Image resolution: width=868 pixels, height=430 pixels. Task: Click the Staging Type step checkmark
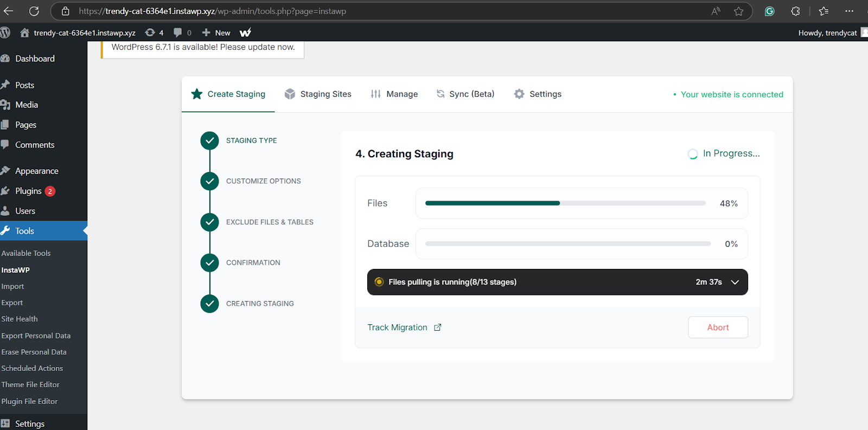[x=209, y=140]
